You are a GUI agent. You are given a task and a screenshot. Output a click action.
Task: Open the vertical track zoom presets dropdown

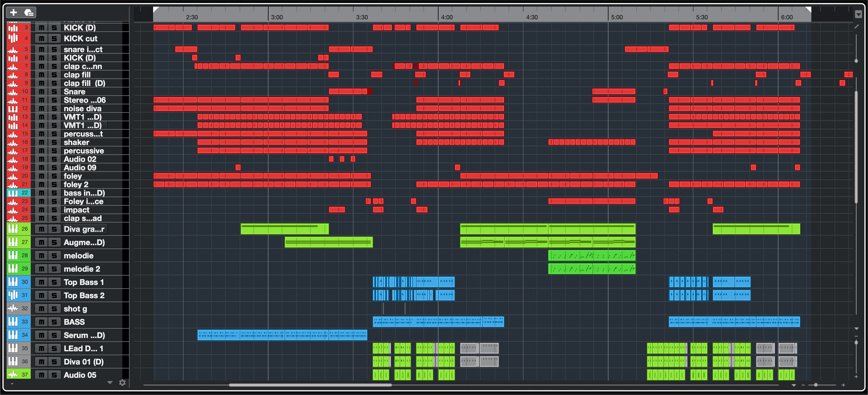[x=856, y=328]
